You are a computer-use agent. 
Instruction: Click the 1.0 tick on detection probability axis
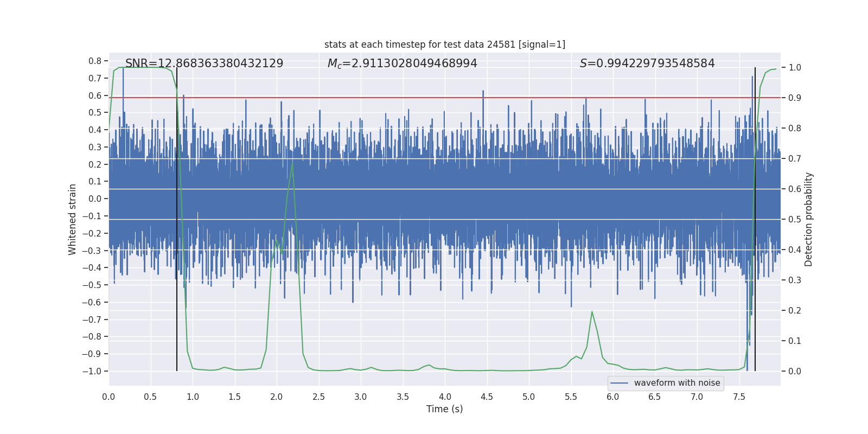794,68
